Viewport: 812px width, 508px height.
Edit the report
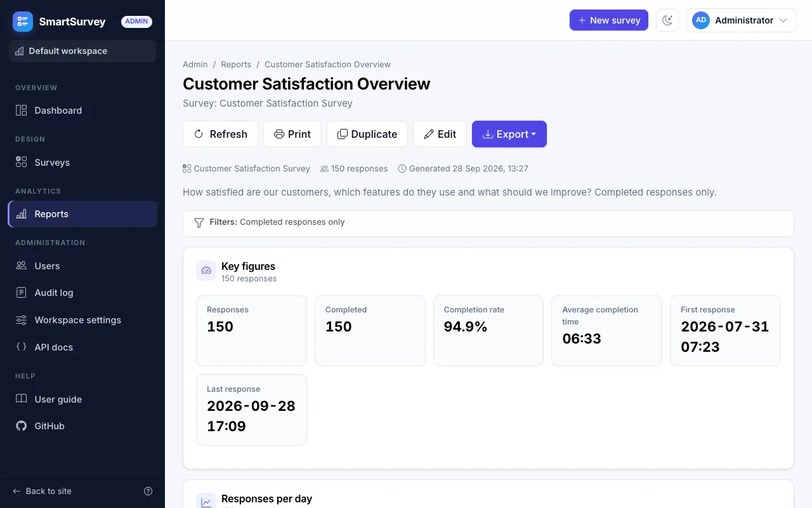(440, 134)
